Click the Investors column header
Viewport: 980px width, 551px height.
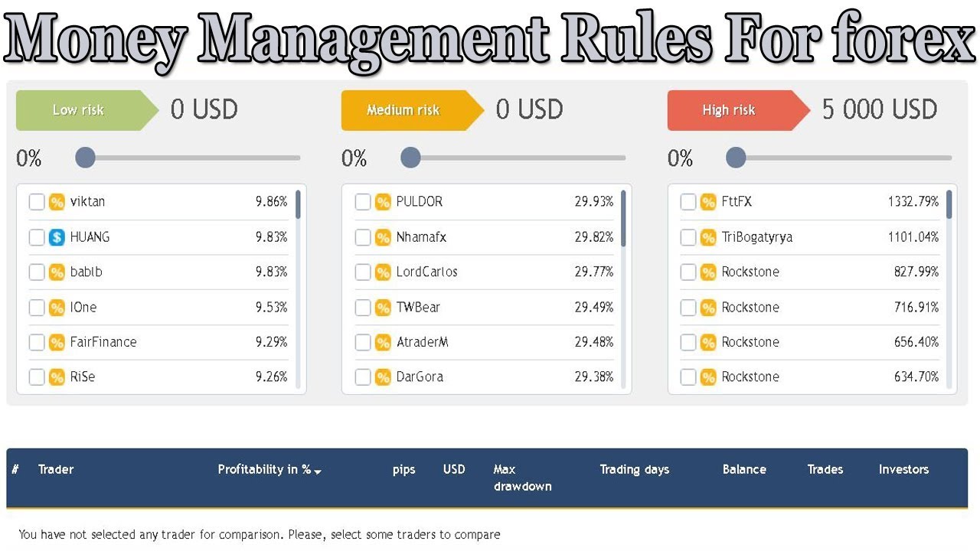pos(903,470)
